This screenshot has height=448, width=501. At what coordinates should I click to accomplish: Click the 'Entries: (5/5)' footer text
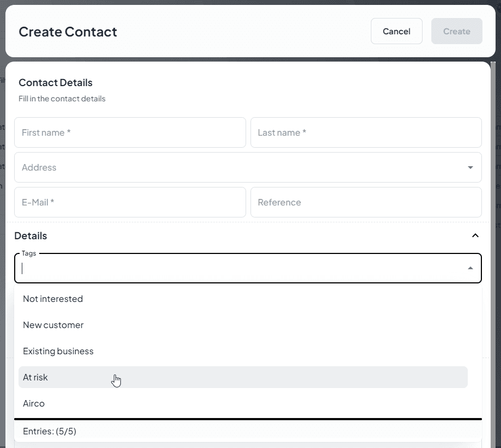coord(50,431)
